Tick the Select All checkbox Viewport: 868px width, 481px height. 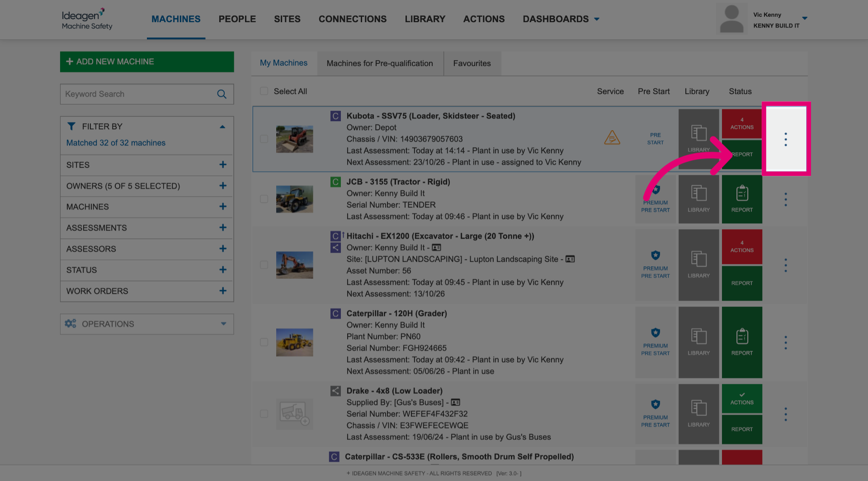(264, 91)
